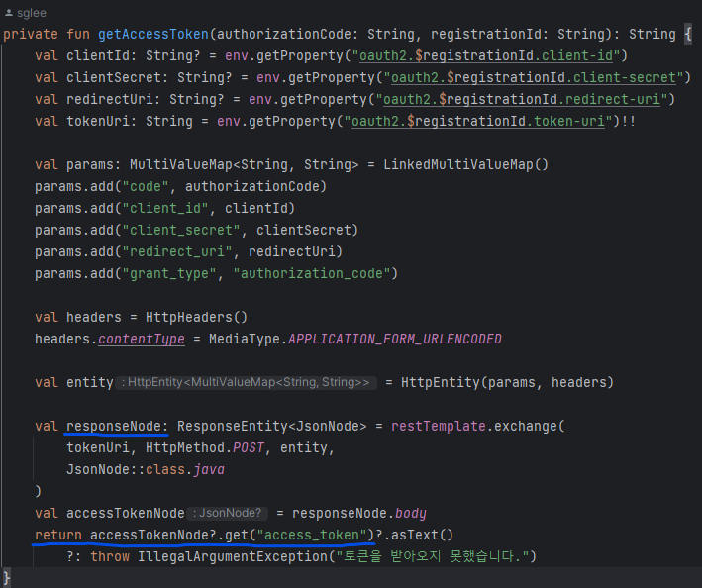
Task: Click the HttpEntity<MultiValueMap> inlay type hint
Action: 246,383
